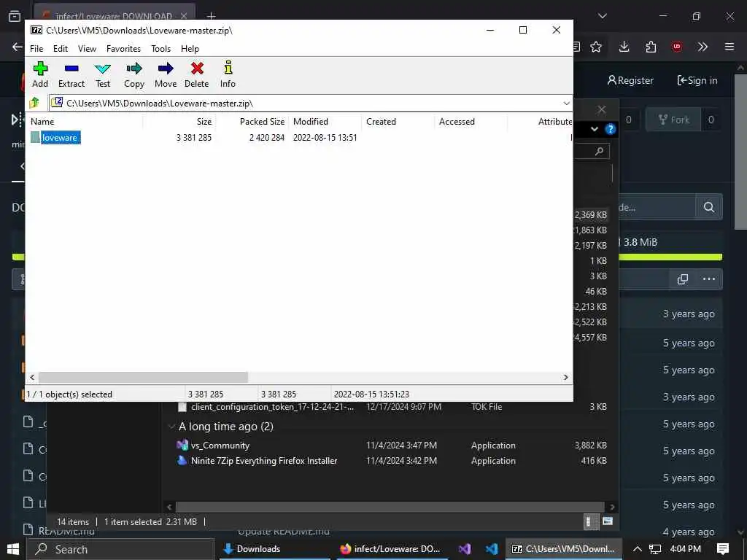Expand Explorer ribbon chevron

point(595,129)
